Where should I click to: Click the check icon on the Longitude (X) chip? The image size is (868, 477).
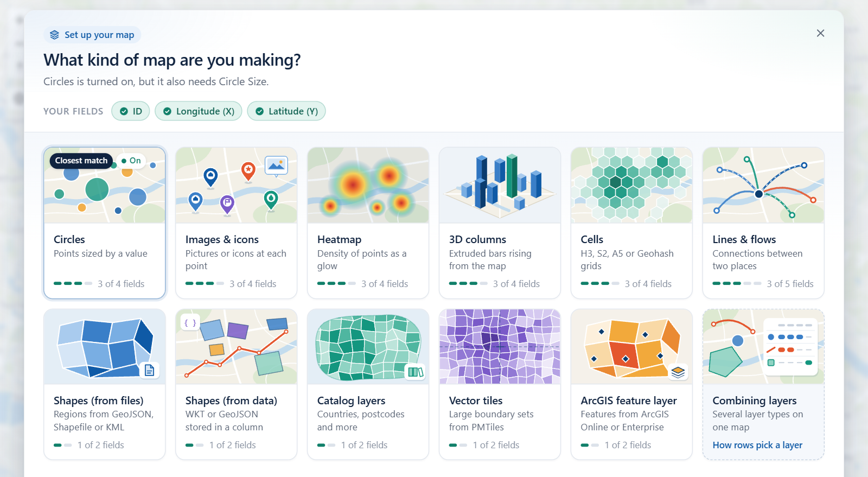coord(167,111)
